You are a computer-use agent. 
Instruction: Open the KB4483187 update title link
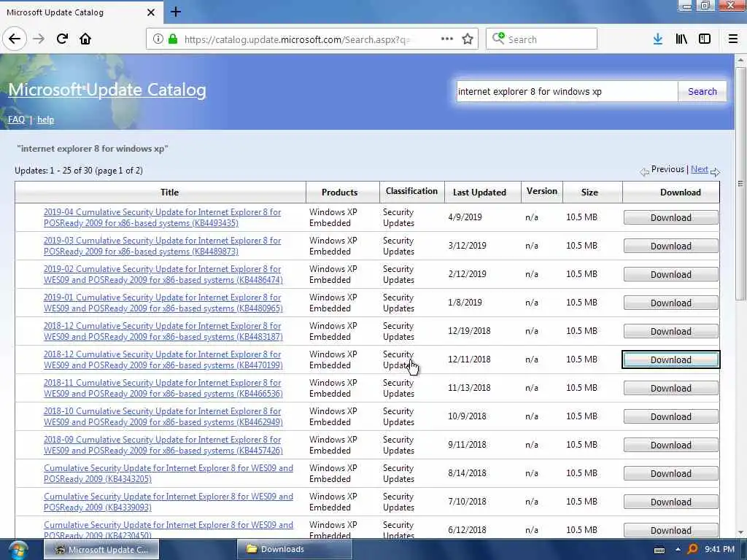(x=163, y=332)
